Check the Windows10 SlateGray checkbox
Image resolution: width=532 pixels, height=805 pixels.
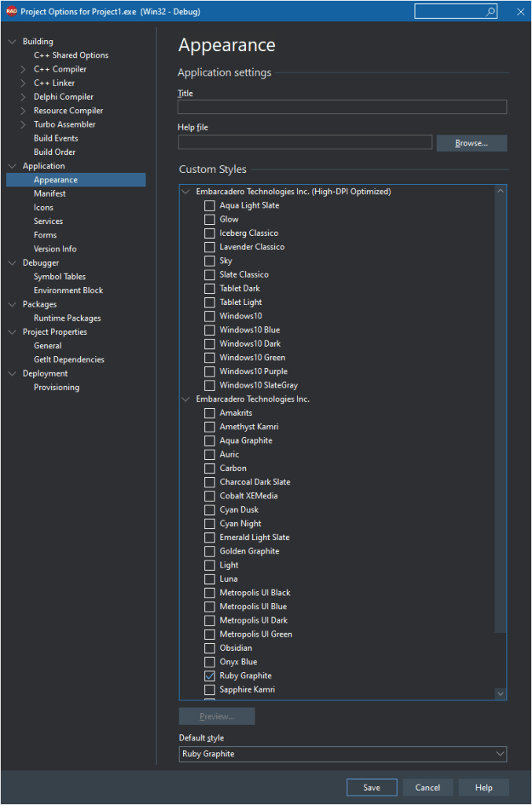209,385
